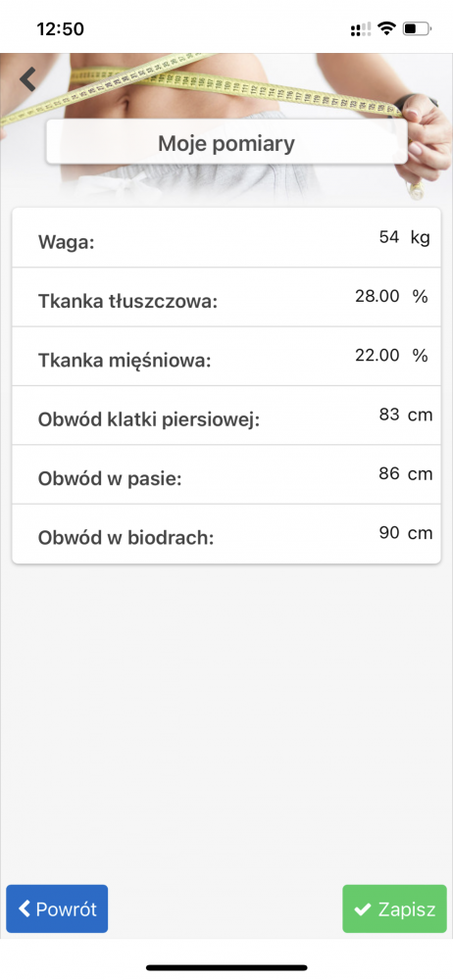Tap the back chevron at top left
453x980 pixels.
pyautogui.click(x=27, y=78)
